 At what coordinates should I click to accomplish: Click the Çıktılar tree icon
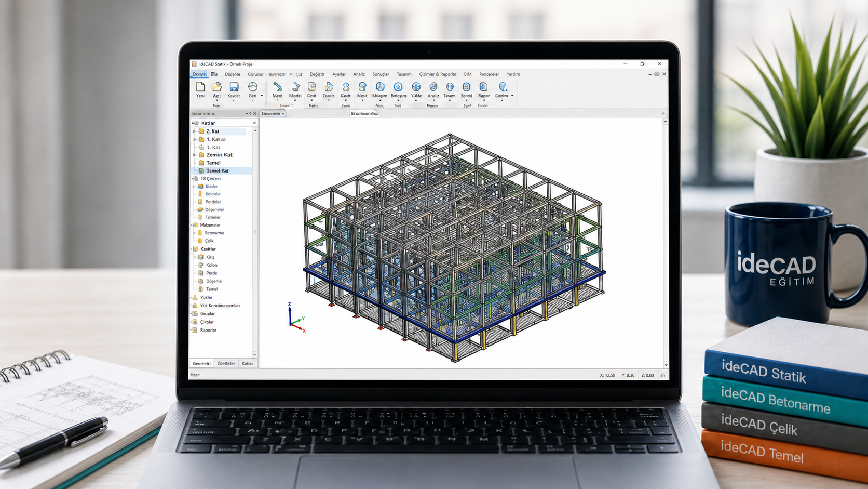click(x=195, y=322)
